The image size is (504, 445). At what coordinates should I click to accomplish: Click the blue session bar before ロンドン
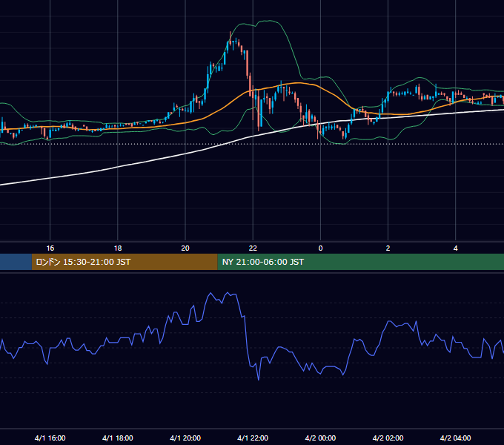[x=16, y=262]
